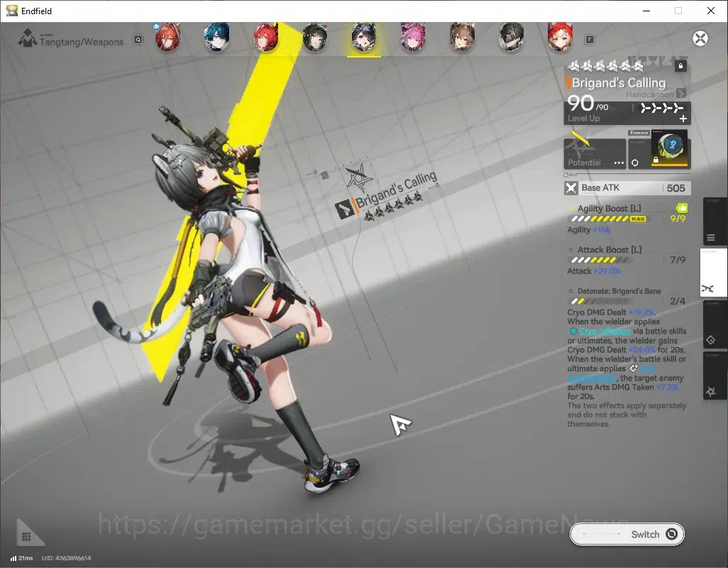The height and width of the screenshot is (568, 728).
Task: Click the essence swap circular arrows icon
Action: tap(634, 163)
